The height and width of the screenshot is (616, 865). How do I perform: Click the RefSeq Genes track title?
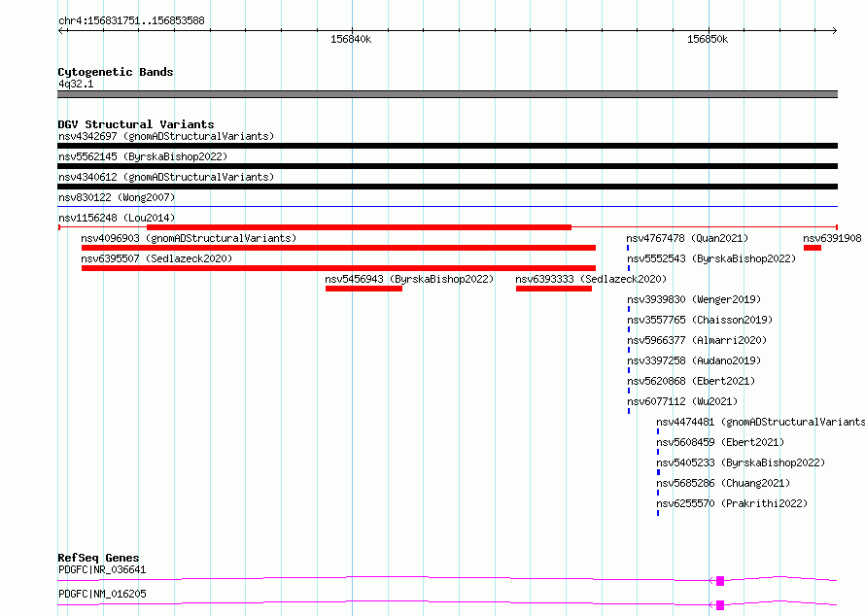click(98, 558)
